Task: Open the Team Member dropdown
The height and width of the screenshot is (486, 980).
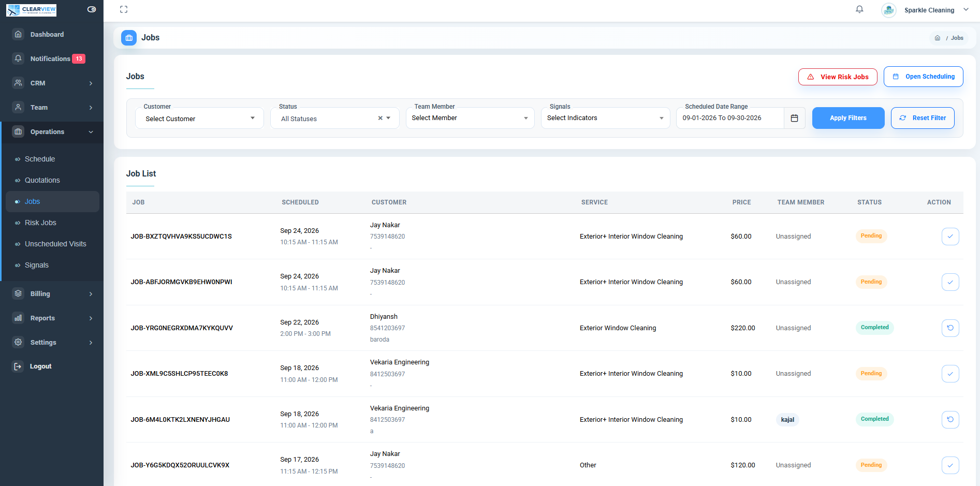Action: 470,118
